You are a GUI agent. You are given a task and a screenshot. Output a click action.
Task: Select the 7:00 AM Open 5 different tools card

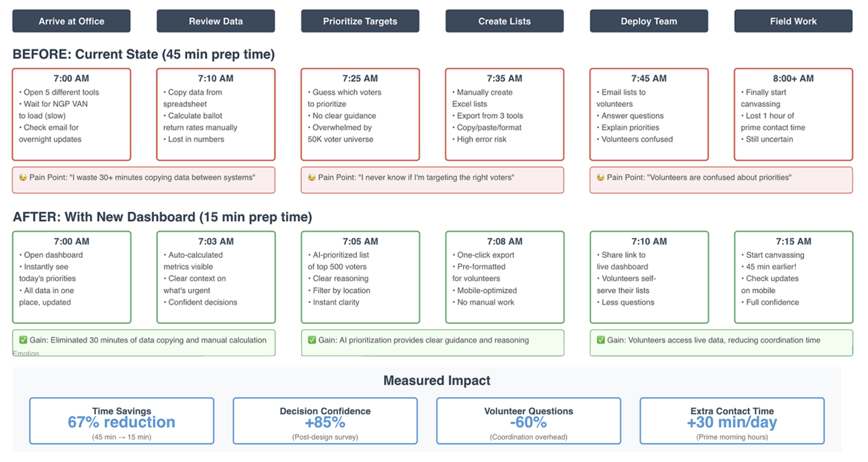(x=71, y=114)
